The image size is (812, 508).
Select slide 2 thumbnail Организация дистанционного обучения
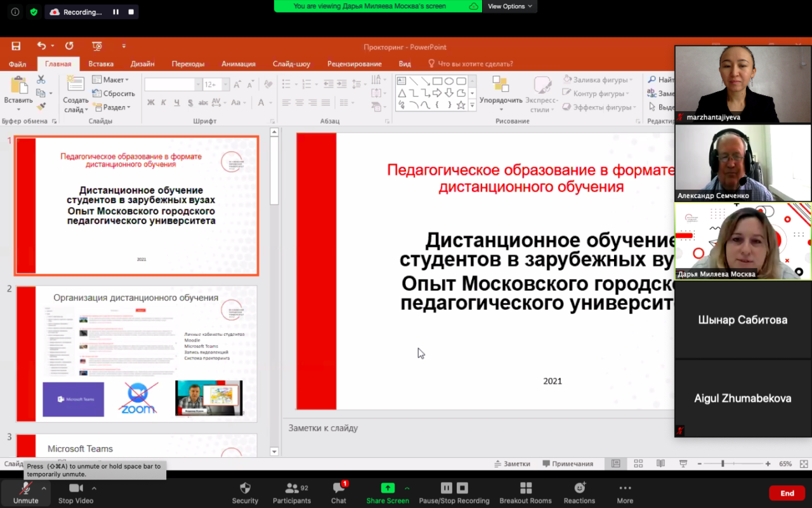click(x=136, y=354)
